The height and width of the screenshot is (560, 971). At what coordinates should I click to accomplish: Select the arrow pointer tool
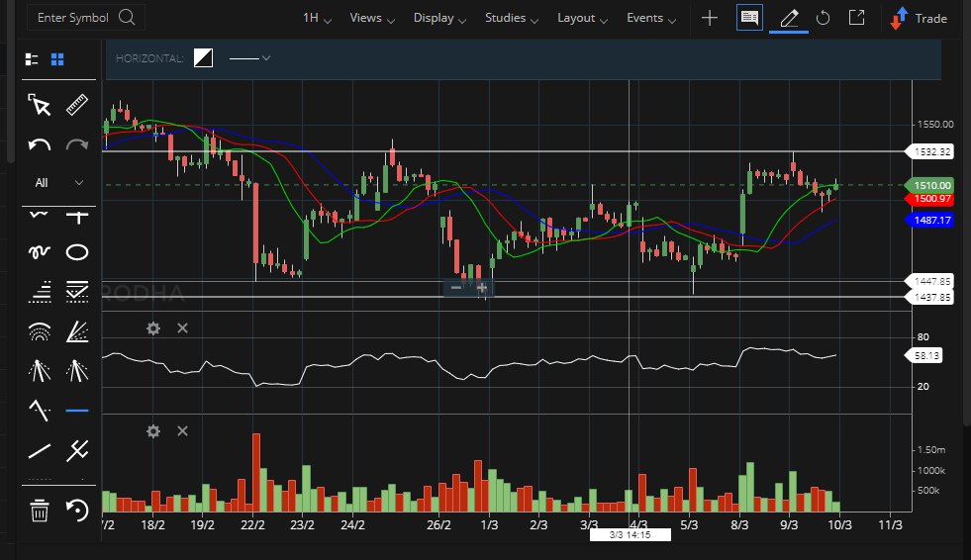40,105
